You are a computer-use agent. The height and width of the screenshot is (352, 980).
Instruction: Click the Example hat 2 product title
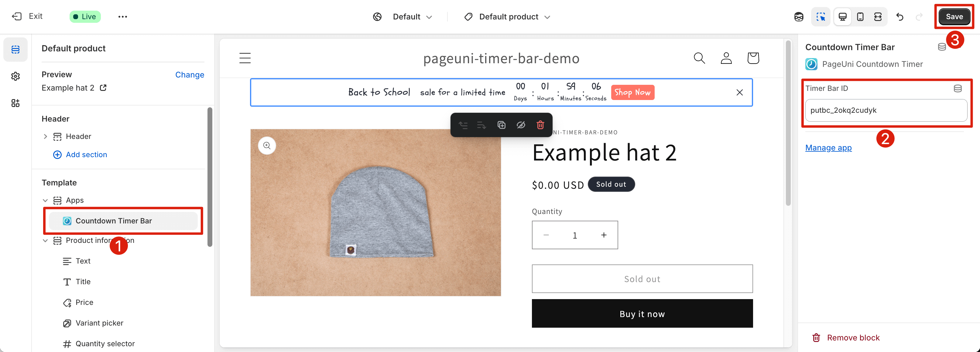click(604, 153)
